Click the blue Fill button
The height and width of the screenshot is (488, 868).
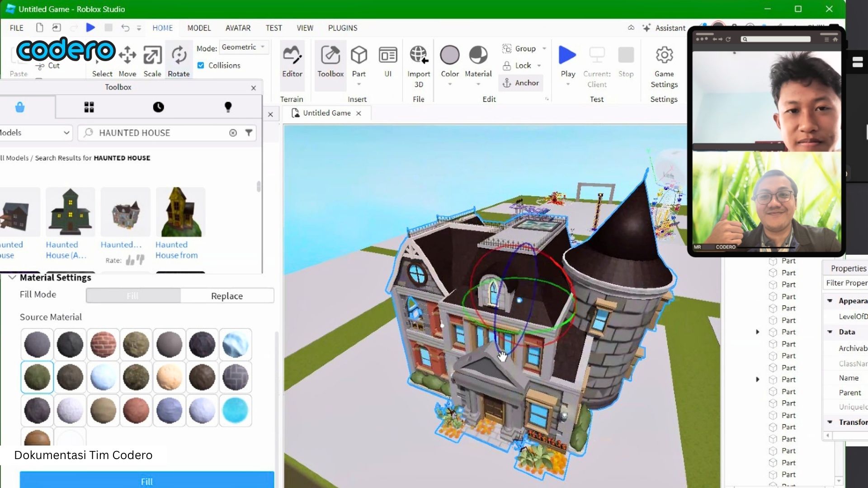pyautogui.click(x=147, y=480)
